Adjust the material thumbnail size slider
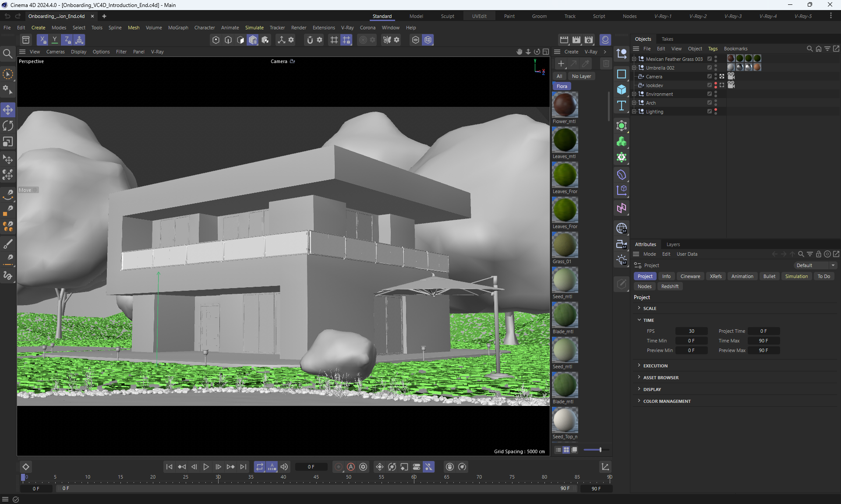This screenshot has width=841, height=504. (x=600, y=450)
